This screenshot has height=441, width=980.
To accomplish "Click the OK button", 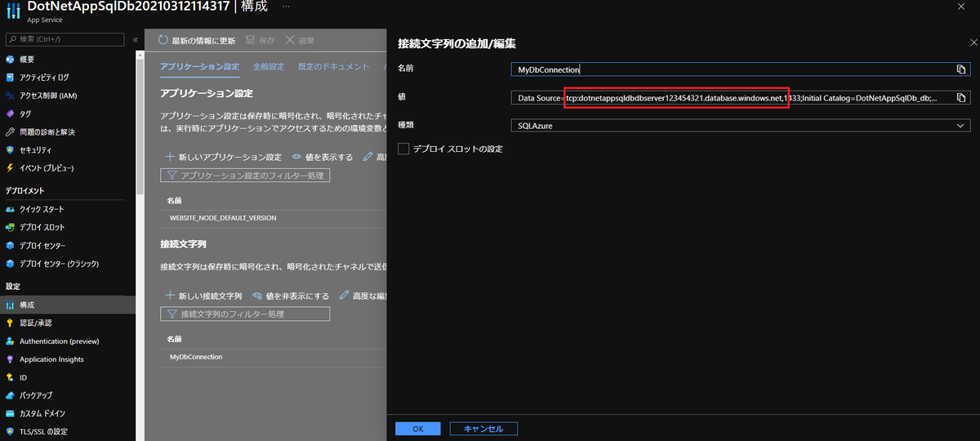I will 418,429.
